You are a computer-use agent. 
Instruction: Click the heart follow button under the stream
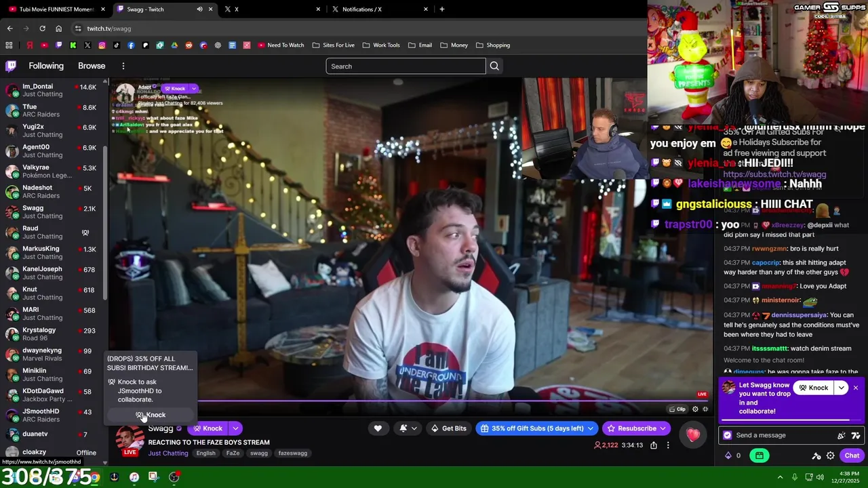pos(378,428)
